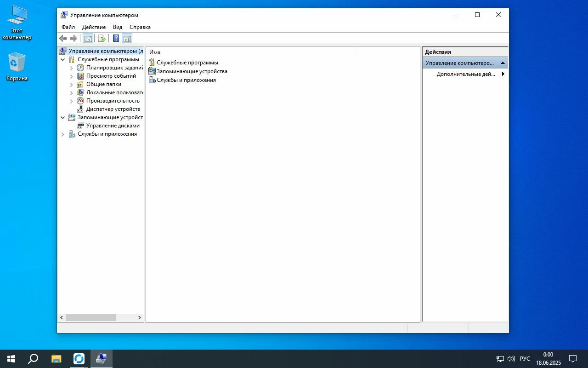Click the Export List toolbar icon

pos(102,39)
